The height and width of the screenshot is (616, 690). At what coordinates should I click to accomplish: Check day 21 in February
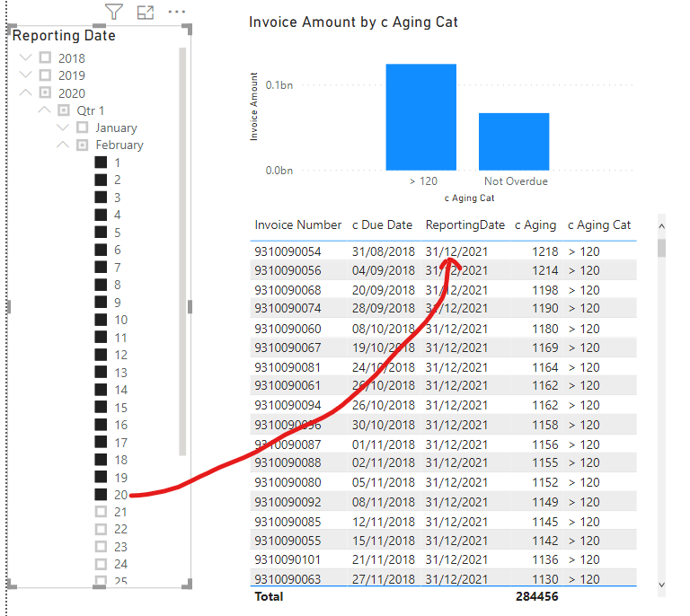click(101, 511)
